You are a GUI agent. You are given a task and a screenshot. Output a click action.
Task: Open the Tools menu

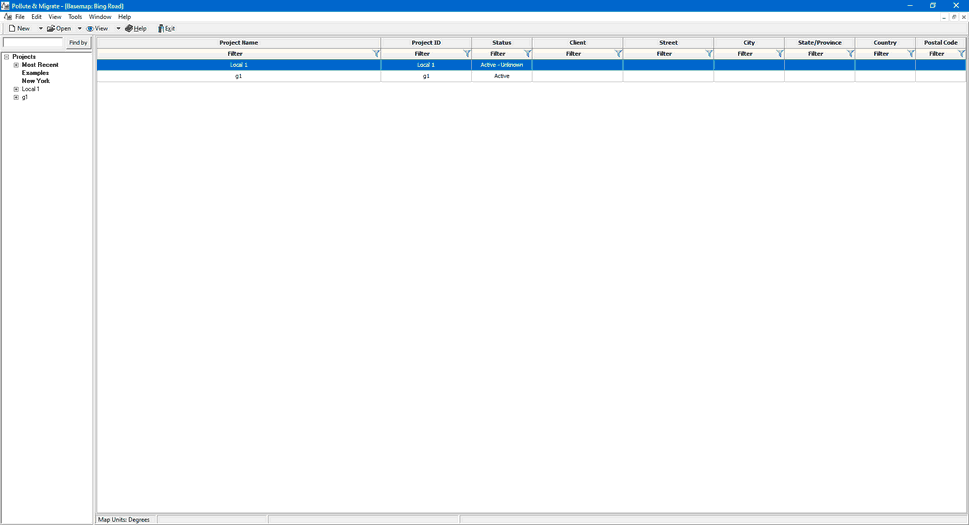point(75,17)
